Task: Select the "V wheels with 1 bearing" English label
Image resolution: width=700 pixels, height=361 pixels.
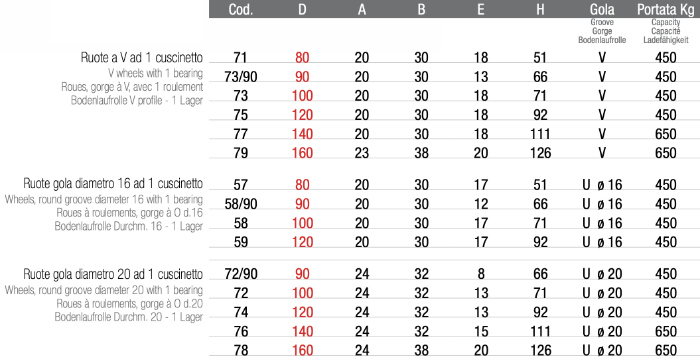Action: [x=155, y=73]
